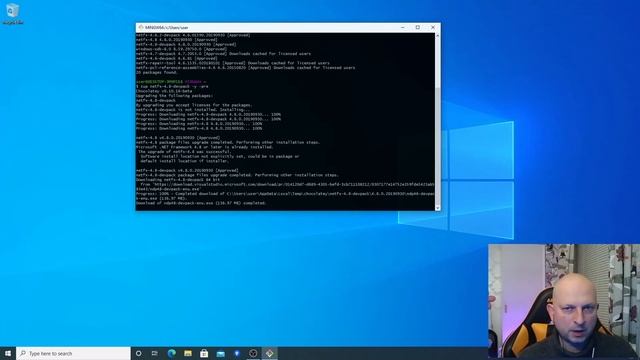Click the '25 packages found.' line
Image resolution: width=640 pixels, height=360 pixels.
click(157, 72)
